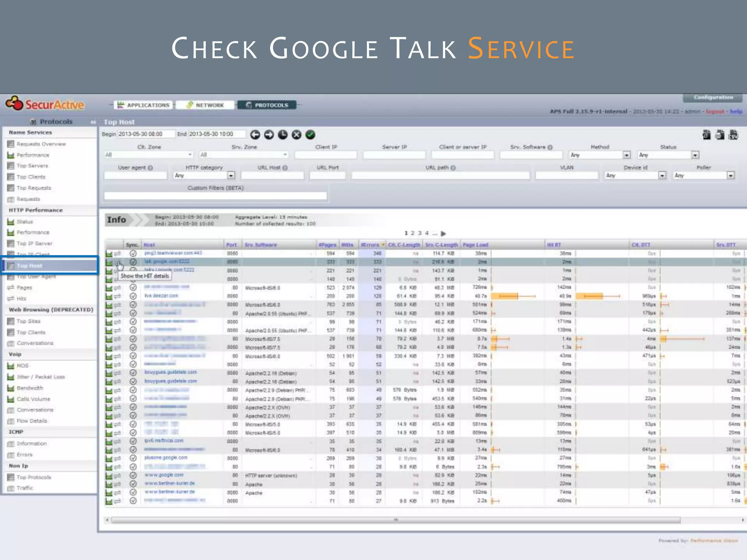Click the scrollbar left arrow below the table
747x560 pixels.
[107, 520]
